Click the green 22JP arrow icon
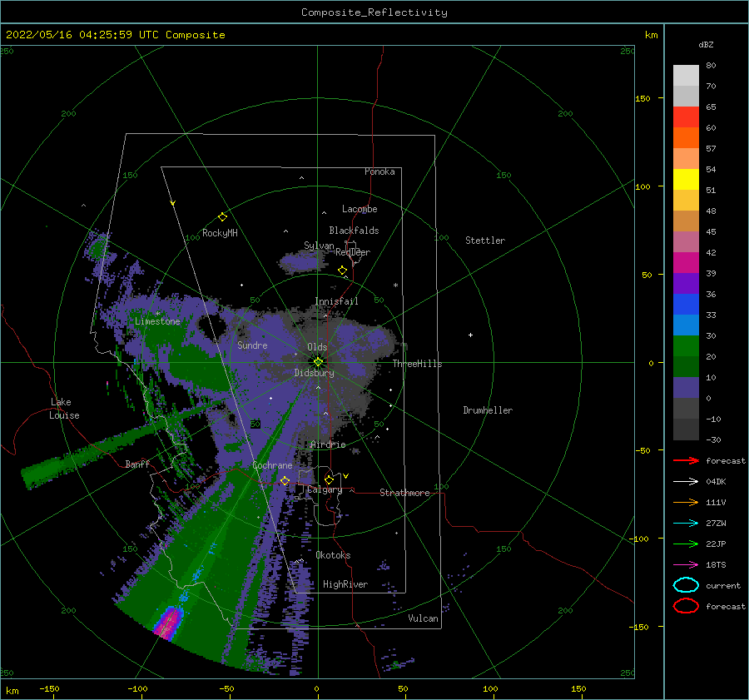The image size is (749, 700). 686,544
